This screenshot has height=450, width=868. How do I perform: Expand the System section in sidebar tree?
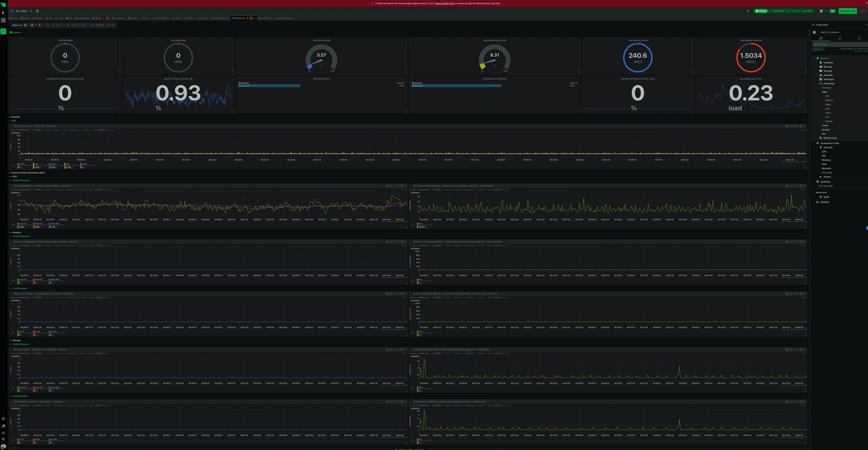click(x=813, y=58)
